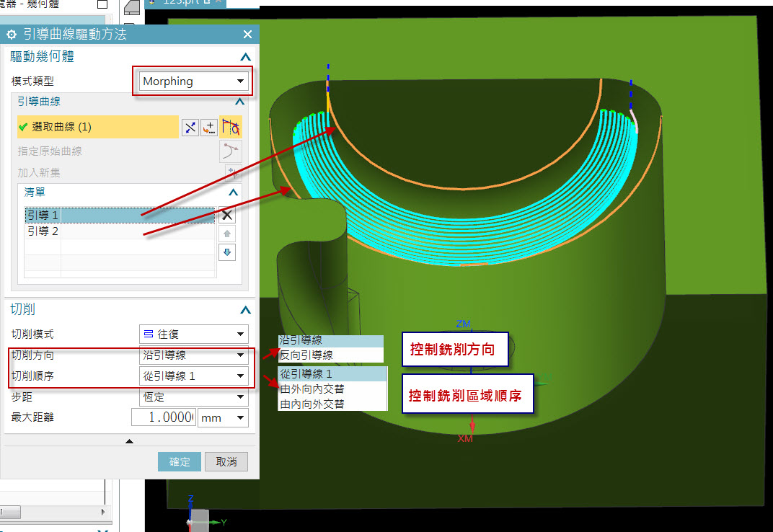The height and width of the screenshot is (532, 773).
Task: Choose 由內向外交替 option
Action: click(x=332, y=404)
